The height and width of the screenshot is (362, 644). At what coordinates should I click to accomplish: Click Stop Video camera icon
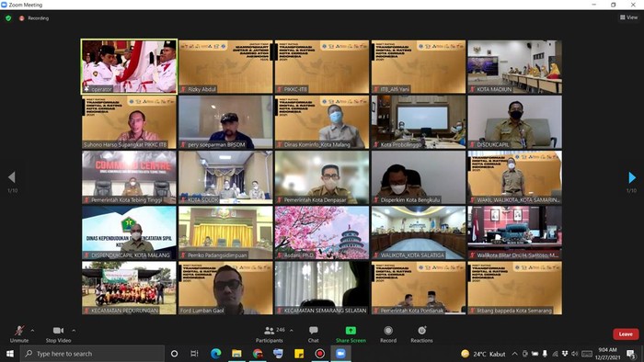pyautogui.click(x=58, y=331)
